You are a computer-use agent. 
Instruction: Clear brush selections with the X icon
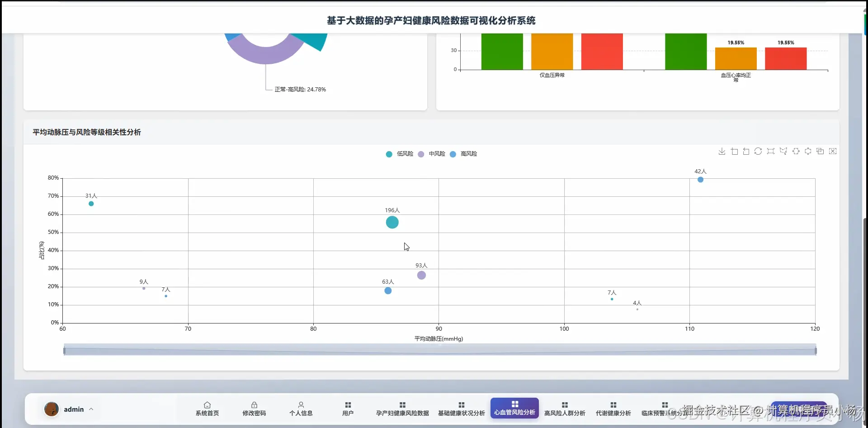click(833, 151)
